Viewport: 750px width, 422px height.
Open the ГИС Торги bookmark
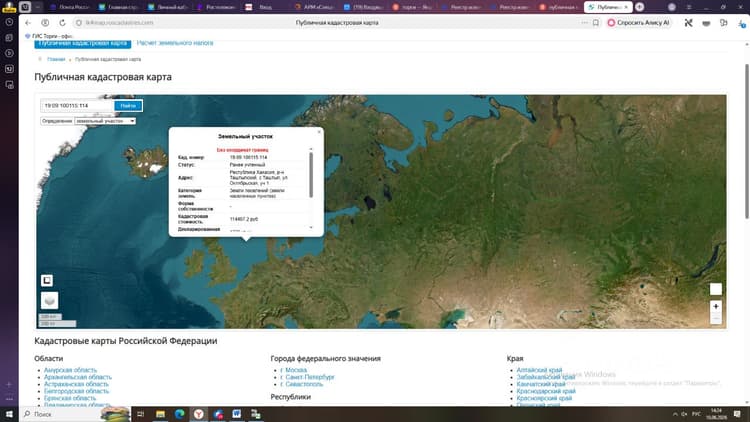[x=48, y=36]
